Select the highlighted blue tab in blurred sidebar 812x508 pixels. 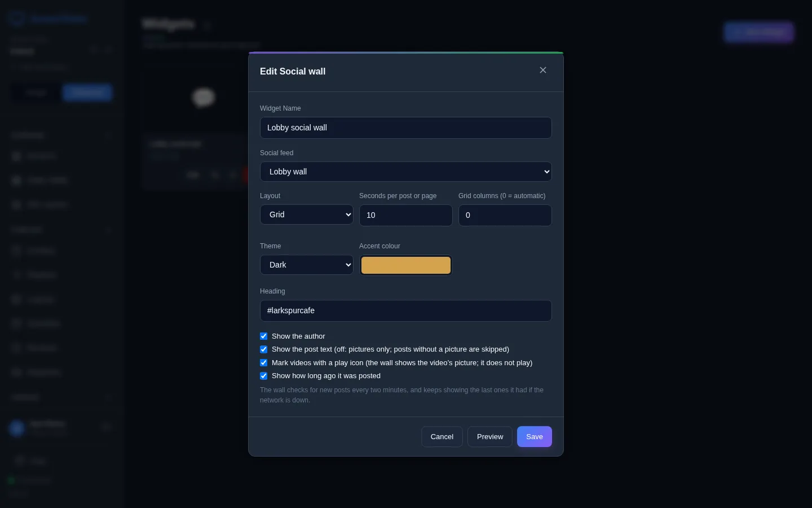tap(87, 93)
